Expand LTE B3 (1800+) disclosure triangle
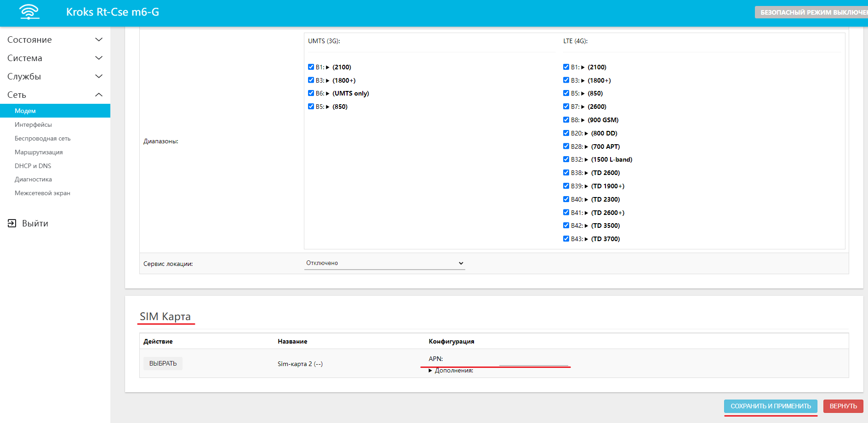Image resolution: width=868 pixels, height=423 pixels. pos(583,81)
